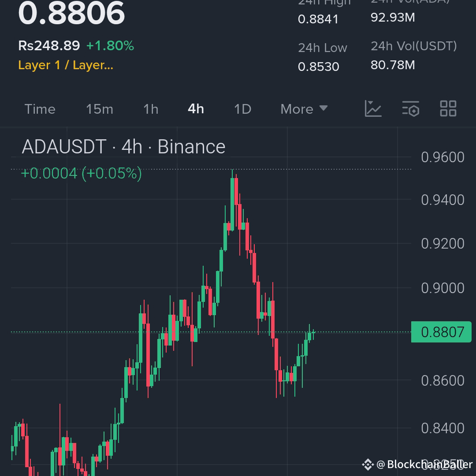This screenshot has width=476, height=476.
Task: Switch to the 15m interval
Action: click(x=100, y=109)
